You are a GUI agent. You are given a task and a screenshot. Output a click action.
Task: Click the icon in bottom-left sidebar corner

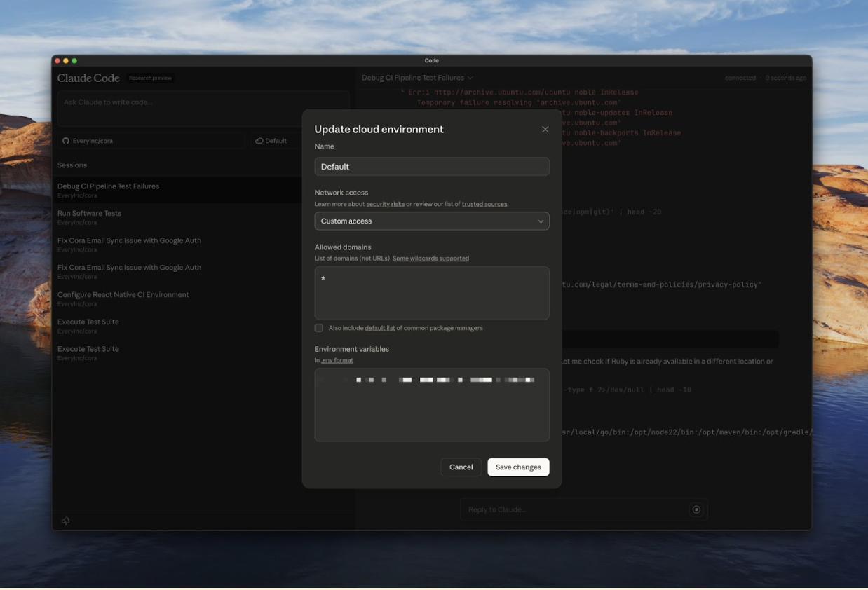click(x=65, y=521)
